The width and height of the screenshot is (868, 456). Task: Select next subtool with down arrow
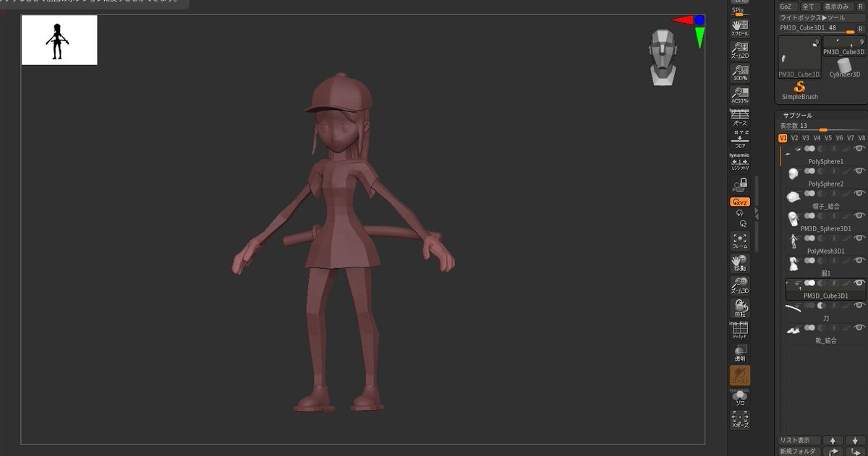[x=854, y=440]
